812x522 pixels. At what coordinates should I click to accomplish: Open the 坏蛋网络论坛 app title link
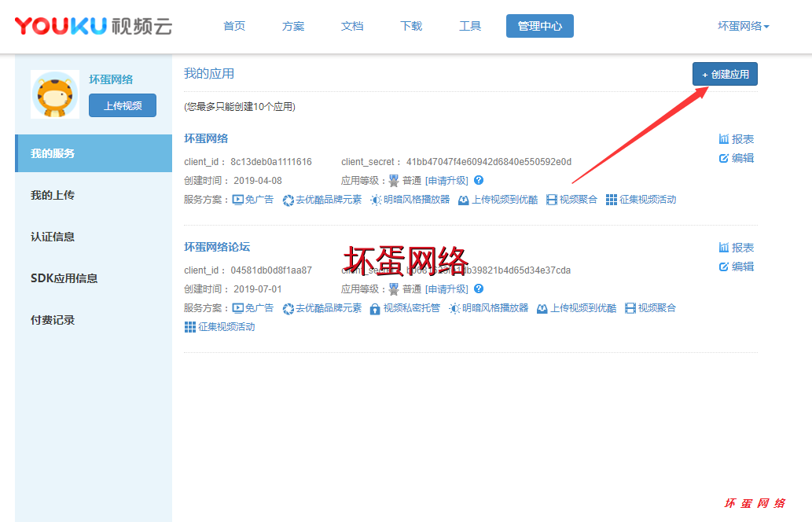click(x=217, y=247)
